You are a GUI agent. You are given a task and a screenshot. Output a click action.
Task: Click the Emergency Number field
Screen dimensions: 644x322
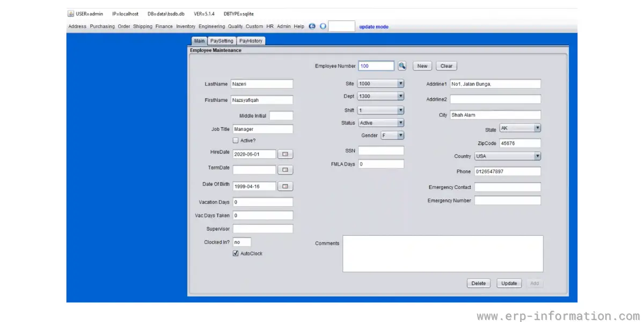[x=507, y=200]
